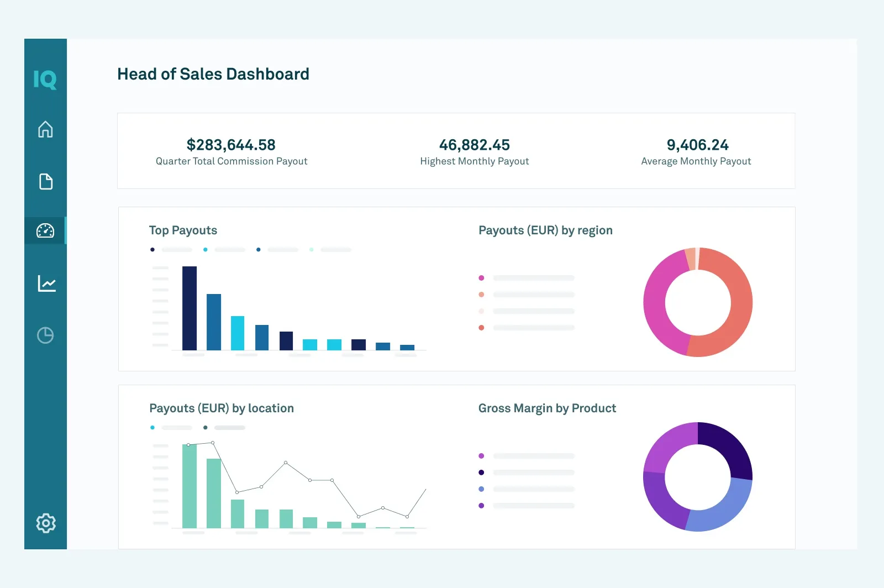Click the IQ logo in the sidebar
This screenshot has width=884, height=588.
[x=45, y=80]
